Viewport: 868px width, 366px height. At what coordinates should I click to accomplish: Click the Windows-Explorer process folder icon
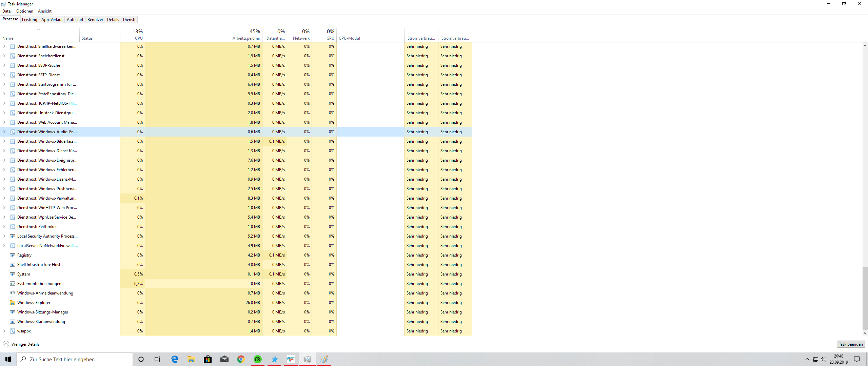pyautogui.click(x=13, y=303)
